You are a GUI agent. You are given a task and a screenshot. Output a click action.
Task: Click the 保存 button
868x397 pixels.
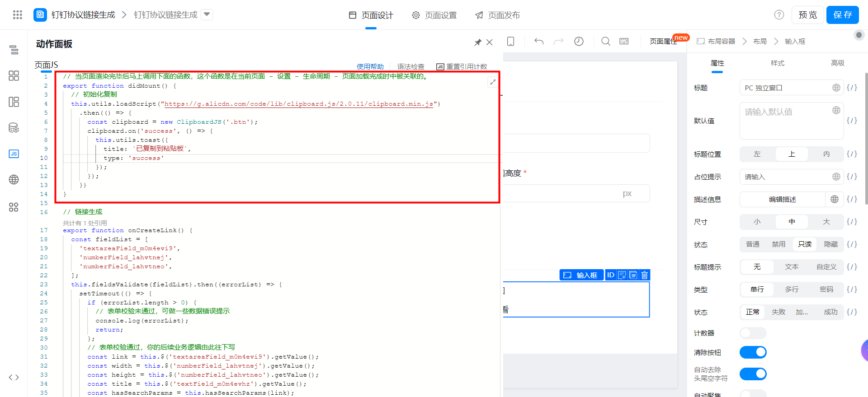coord(843,15)
